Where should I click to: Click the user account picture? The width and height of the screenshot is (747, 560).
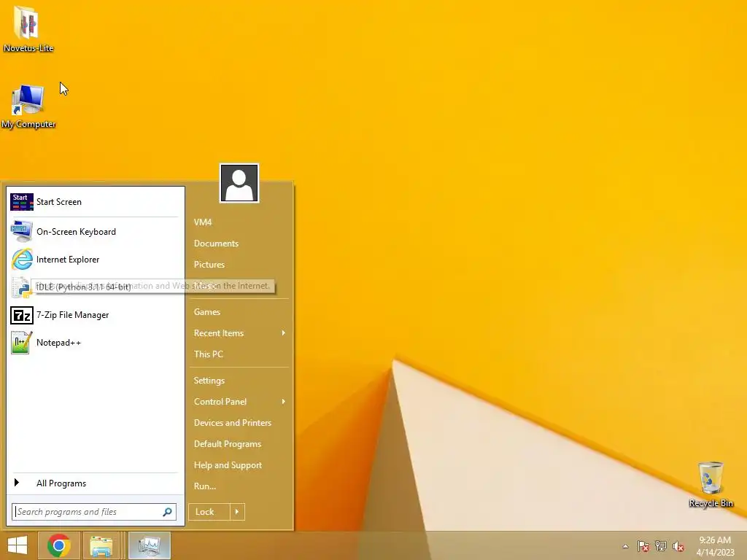point(239,183)
